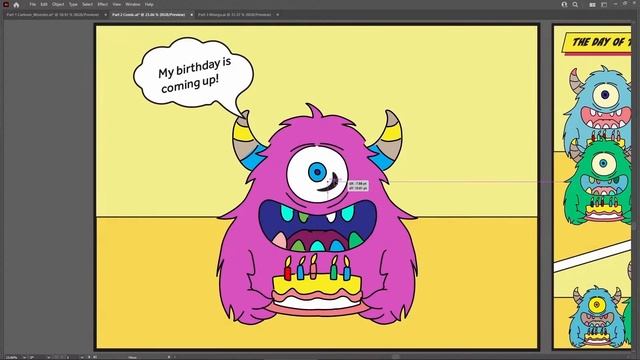The image size is (640, 360).
Task: Open the Arrange Documents icon
Action: [592, 4]
